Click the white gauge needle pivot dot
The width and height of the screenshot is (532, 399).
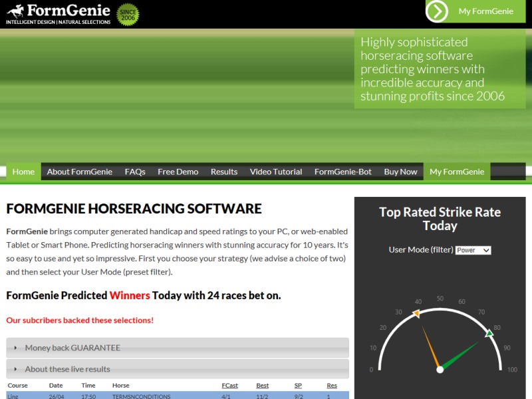[440, 370]
